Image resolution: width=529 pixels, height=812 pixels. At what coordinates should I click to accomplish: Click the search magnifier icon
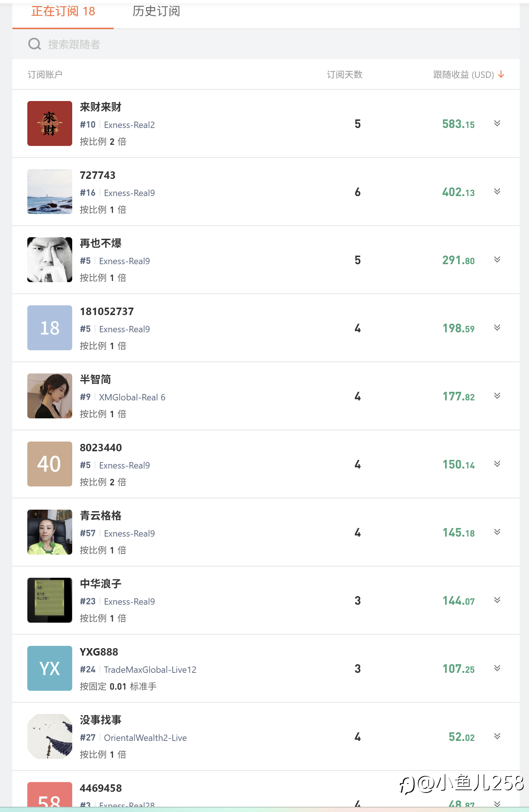tap(34, 44)
